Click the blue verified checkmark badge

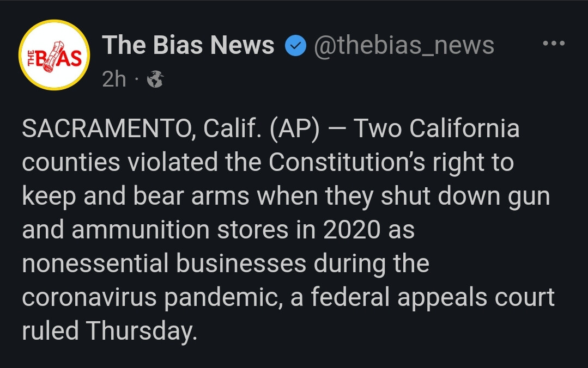pyautogui.click(x=295, y=47)
